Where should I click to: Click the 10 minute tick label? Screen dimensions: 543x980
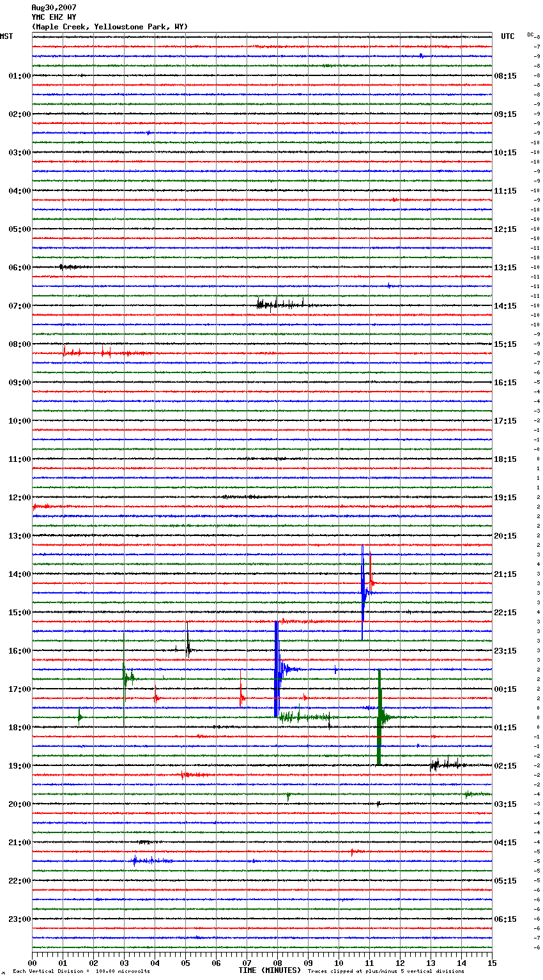tap(339, 963)
